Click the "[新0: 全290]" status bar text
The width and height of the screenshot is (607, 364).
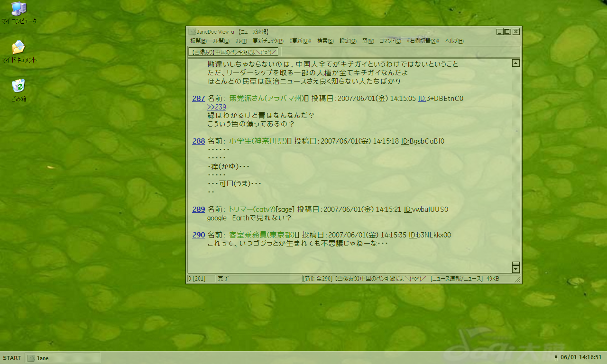[x=318, y=279]
